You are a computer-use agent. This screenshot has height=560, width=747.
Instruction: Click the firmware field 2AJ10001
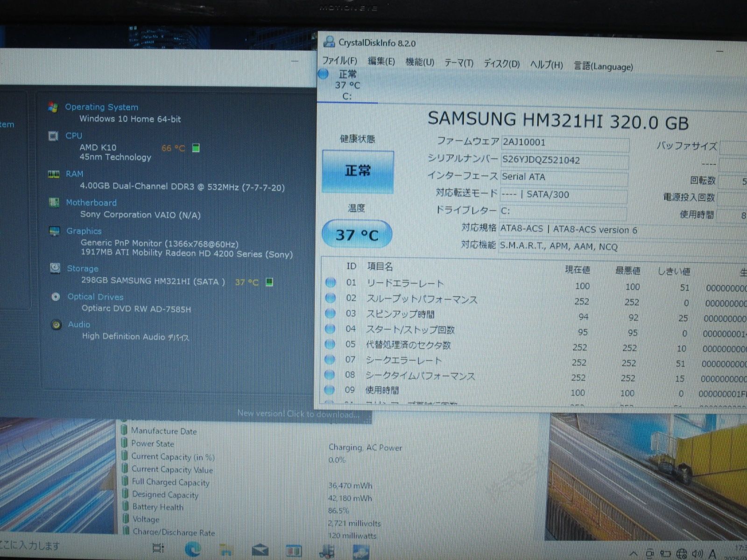click(x=564, y=143)
